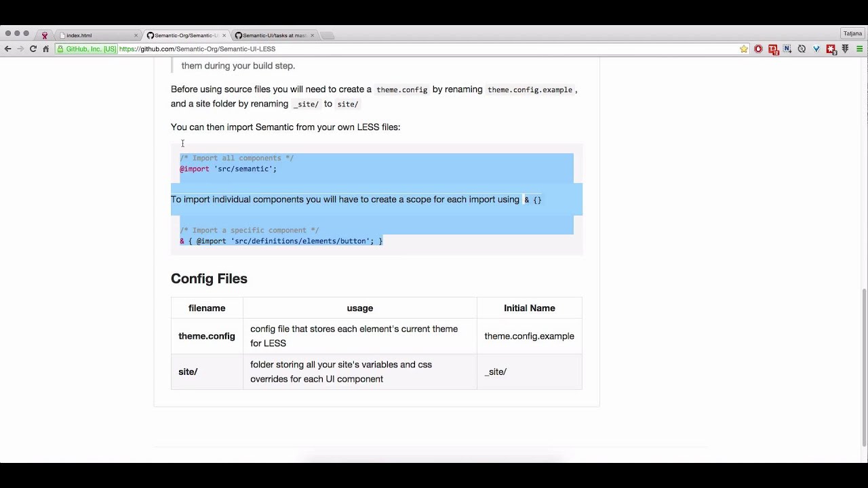The height and width of the screenshot is (488, 868).
Task: Go back using the browser back arrow
Action: [x=7, y=49]
